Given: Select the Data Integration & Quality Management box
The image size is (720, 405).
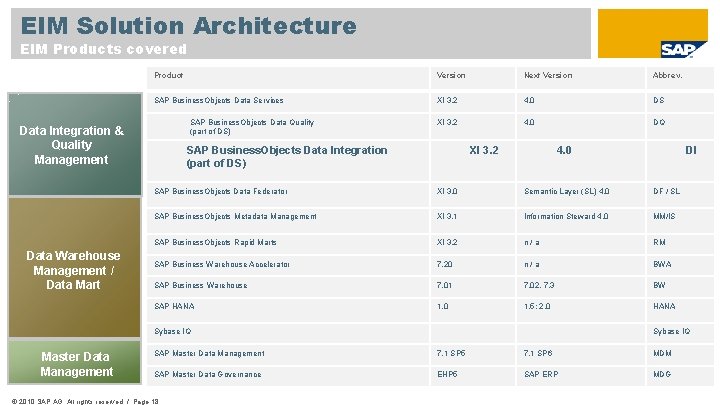Looking at the screenshot, I should (x=71, y=145).
